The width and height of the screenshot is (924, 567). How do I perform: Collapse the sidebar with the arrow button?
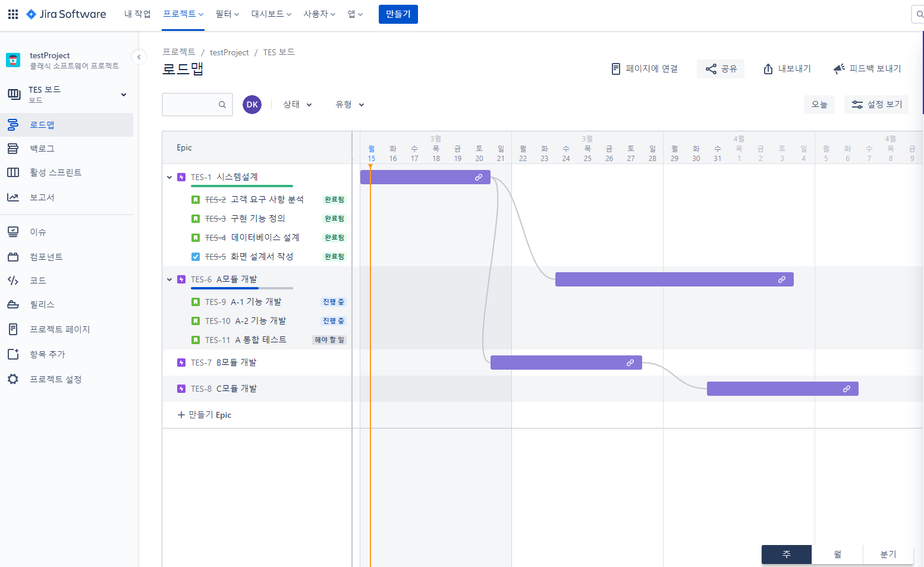(x=139, y=57)
